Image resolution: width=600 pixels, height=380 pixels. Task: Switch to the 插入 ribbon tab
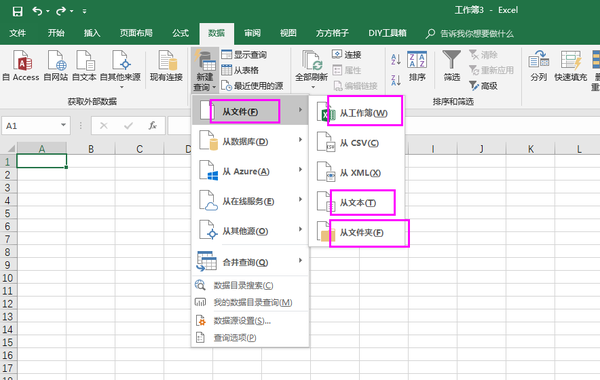point(92,33)
